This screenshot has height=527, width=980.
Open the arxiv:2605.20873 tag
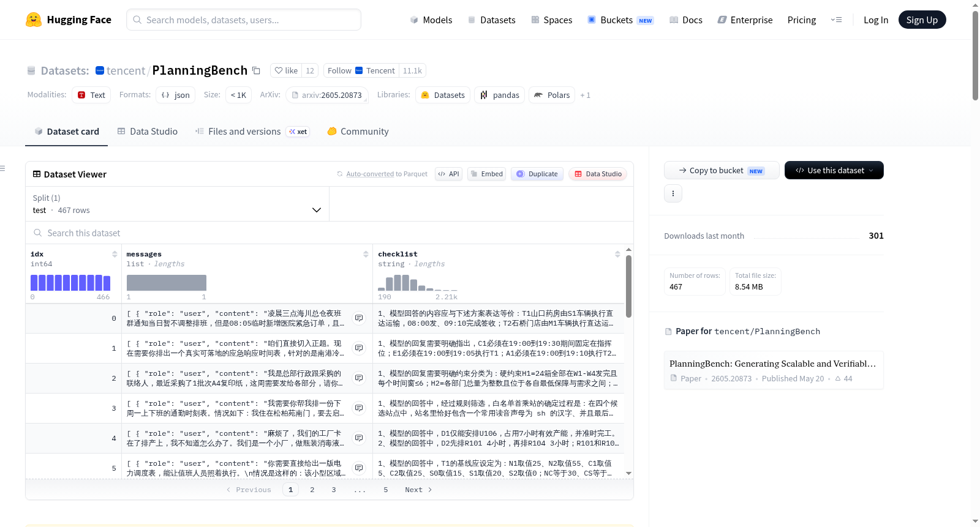point(326,95)
